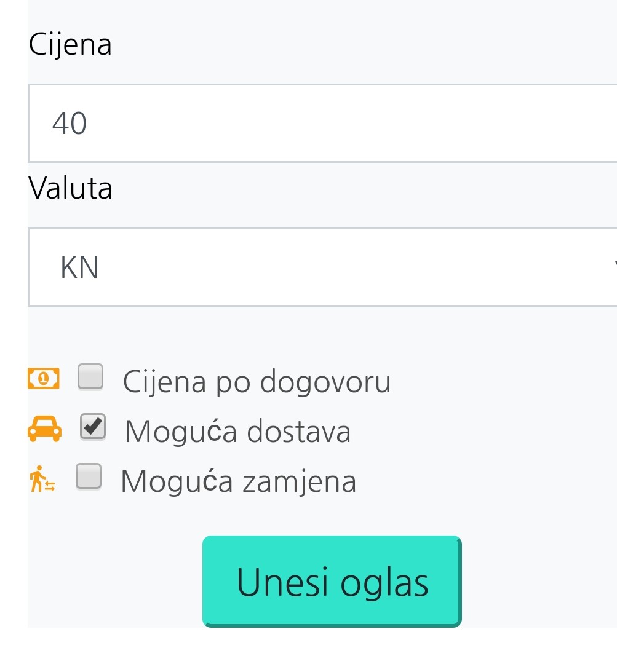The width and height of the screenshot is (617, 672).
Task: Click the Cijena po dogovoru label text
Action: tap(257, 382)
